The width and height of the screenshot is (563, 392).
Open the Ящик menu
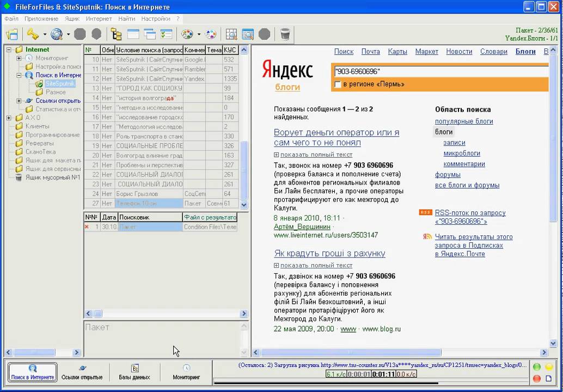coord(72,19)
